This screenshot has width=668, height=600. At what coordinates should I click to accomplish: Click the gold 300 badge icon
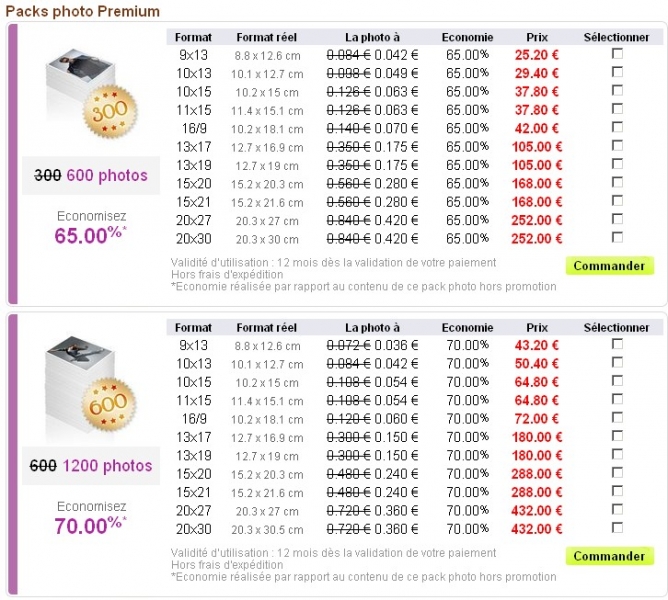[x=110, y=112]
